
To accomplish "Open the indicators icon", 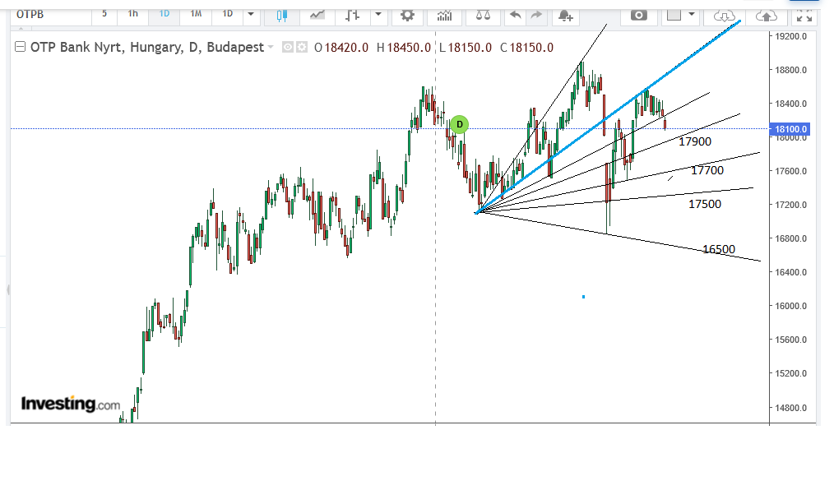I will point(444,15).
